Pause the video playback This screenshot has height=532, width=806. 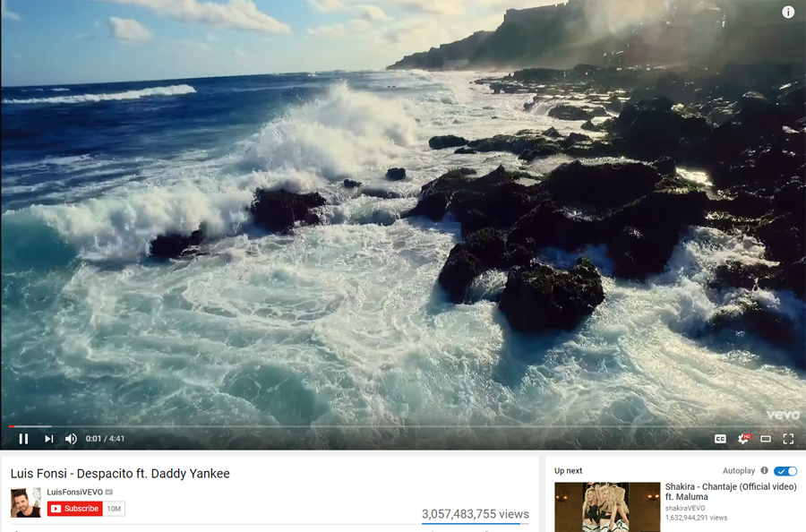point(23,439)
